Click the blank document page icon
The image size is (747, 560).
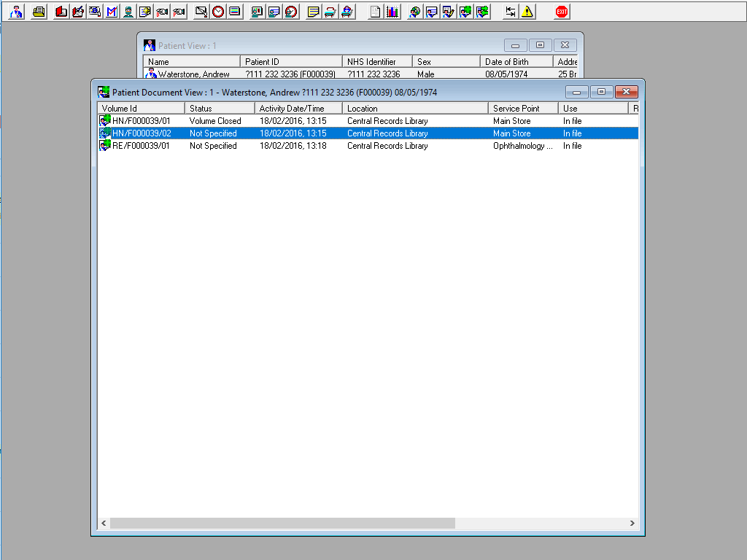[x=376, y=12]
